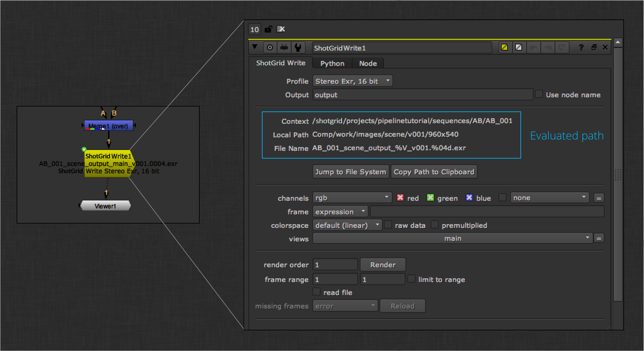Enable the raw data checkbox

388,225
